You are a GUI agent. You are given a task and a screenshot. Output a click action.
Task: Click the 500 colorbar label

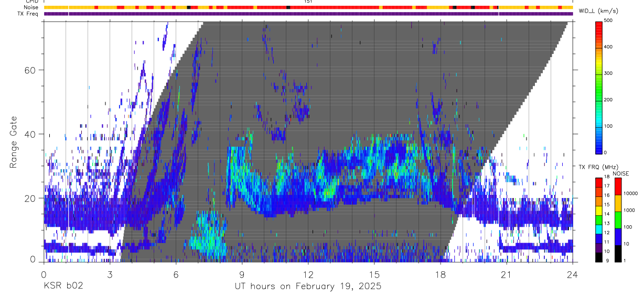(608, 20)
